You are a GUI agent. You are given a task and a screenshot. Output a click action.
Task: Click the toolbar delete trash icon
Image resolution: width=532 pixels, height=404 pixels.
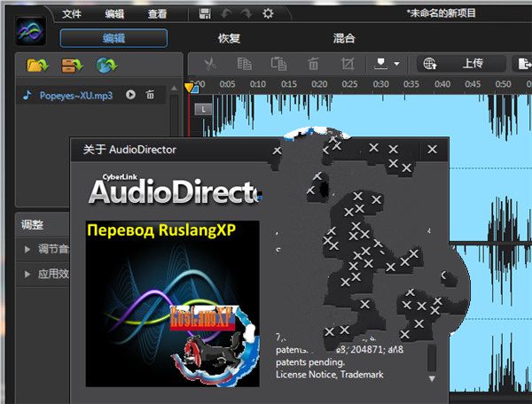(x=313, y=64)
